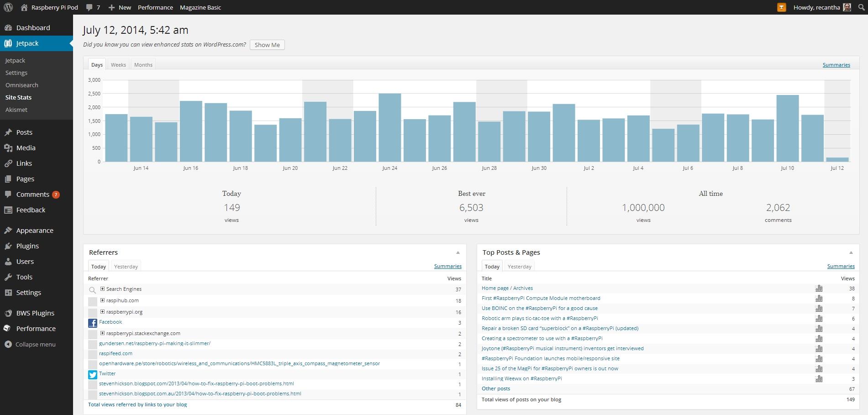Open the "Other posts" link

click(x=496, y=389)
